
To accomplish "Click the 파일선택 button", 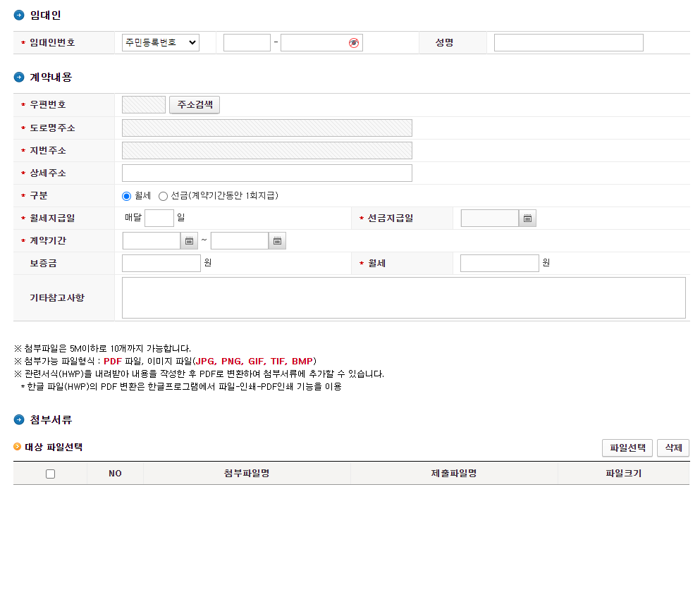I will [627, 448].
